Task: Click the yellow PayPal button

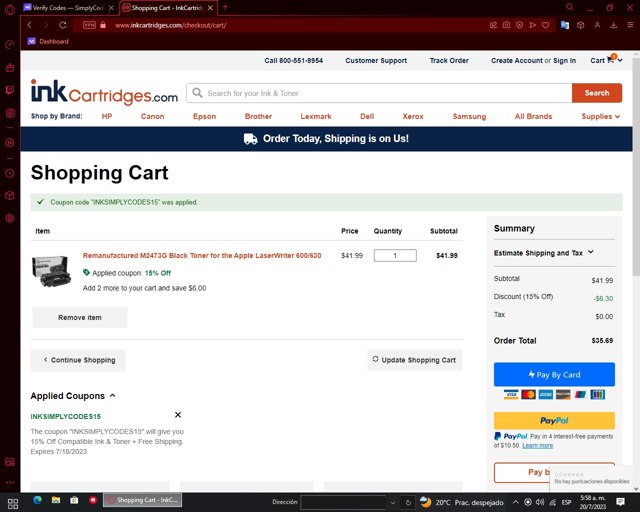Action: (554, 421)
